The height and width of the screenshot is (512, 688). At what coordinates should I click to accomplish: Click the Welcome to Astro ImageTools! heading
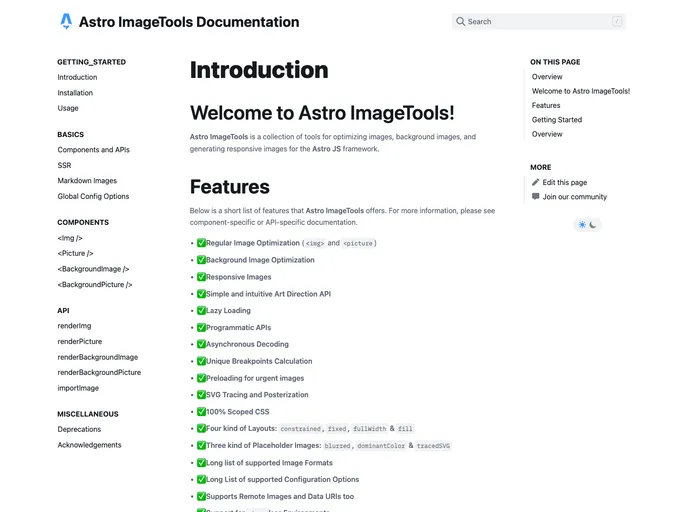[x=322, y=113]
